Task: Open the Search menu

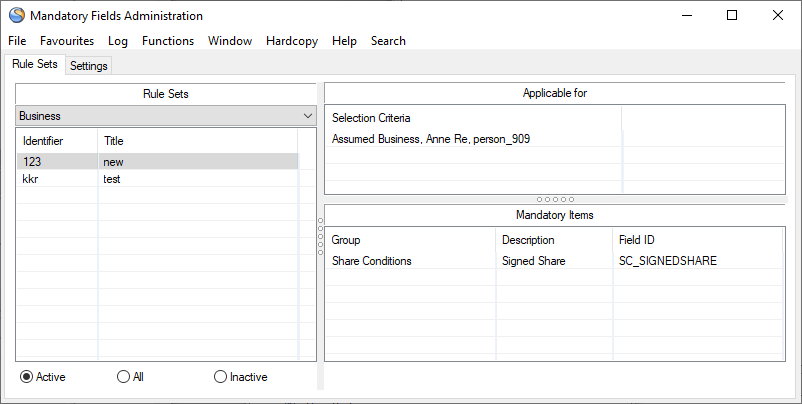Action: [x=388, y=41]
